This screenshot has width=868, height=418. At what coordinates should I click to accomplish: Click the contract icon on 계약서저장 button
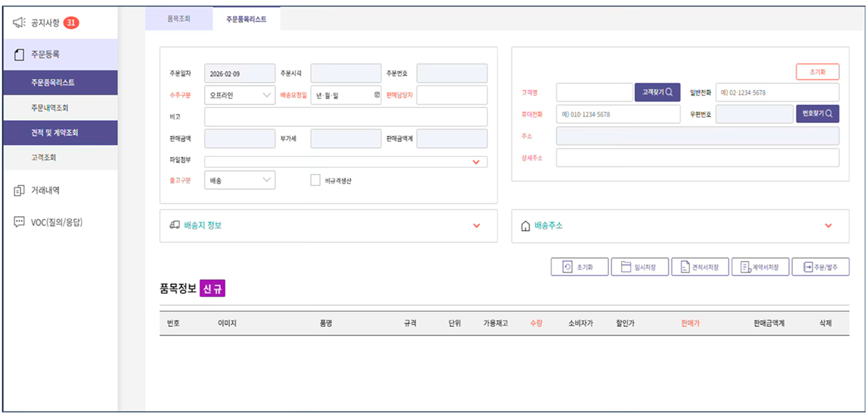[746, 267]
